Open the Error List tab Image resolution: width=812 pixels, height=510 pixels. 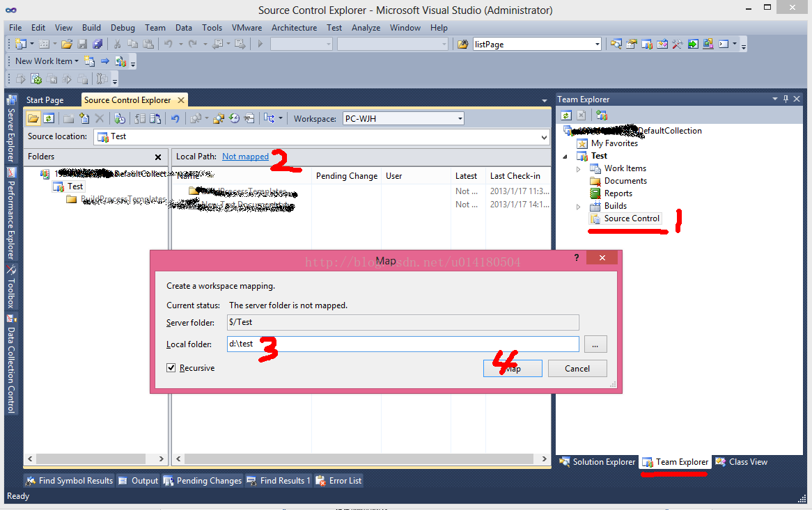pos(338,481)
